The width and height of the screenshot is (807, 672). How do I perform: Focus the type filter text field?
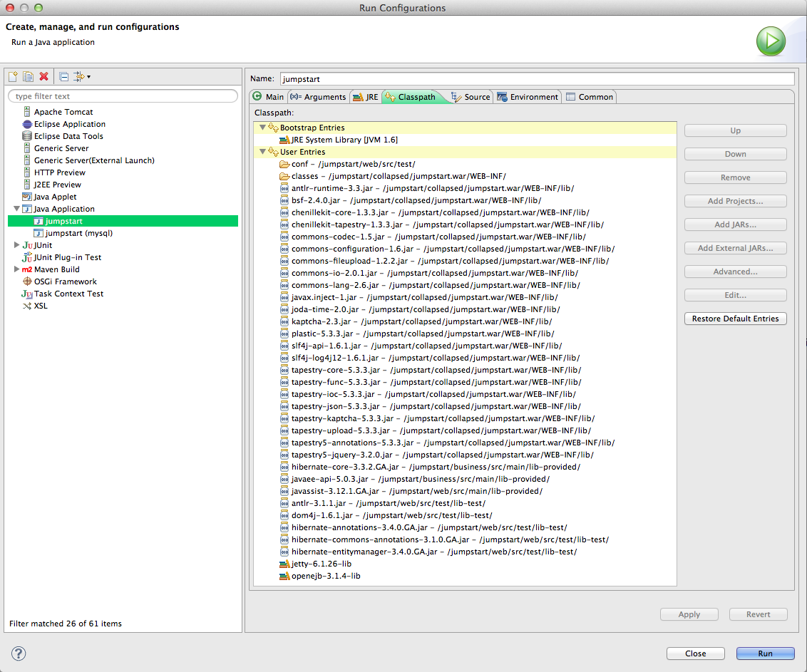pyautogui.click(x=123, y=96)
